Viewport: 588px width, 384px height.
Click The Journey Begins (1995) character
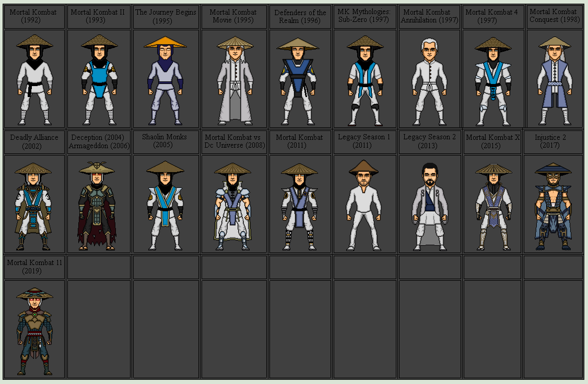click(165, 80)
